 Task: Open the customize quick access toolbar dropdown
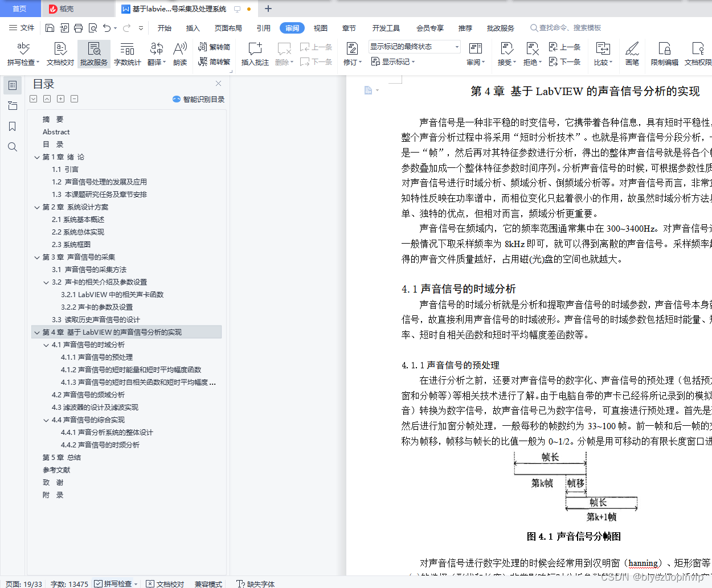pos(141,28)
